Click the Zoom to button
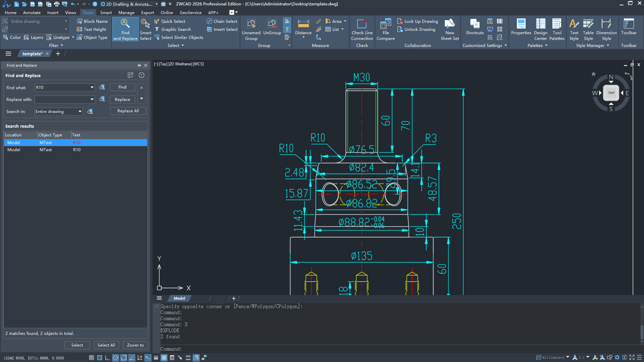 135,345
